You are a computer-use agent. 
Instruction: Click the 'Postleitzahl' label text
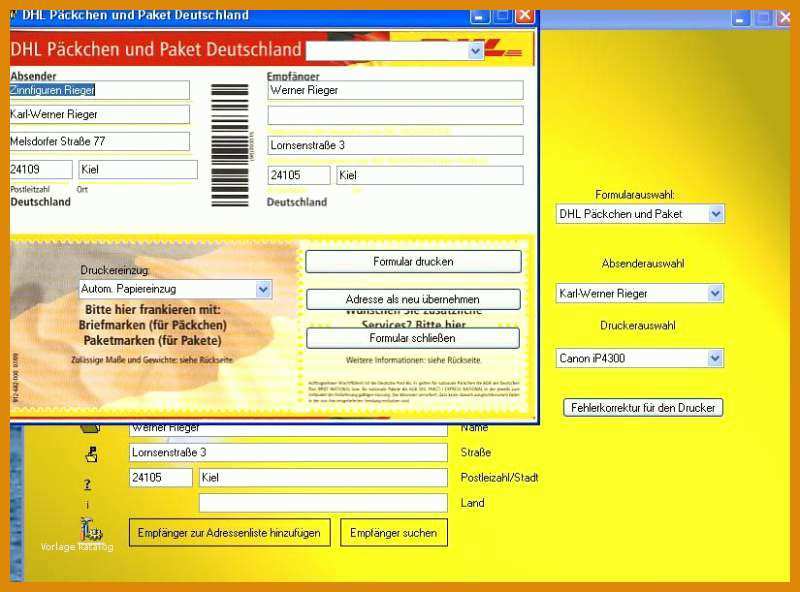coord(30,189)
